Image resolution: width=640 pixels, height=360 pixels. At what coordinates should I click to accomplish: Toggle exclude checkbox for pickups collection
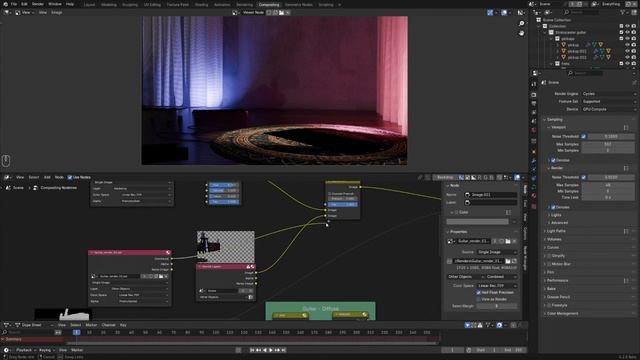(x=621, y=39)
